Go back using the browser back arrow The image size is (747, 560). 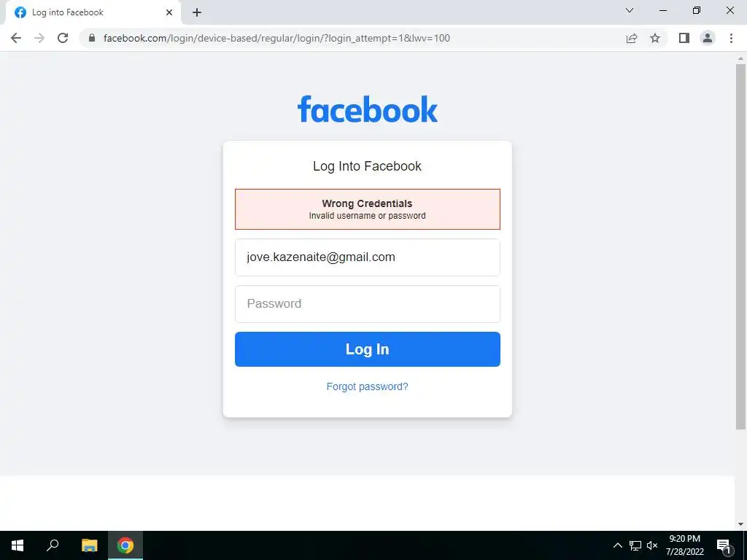tap(16, 38)
